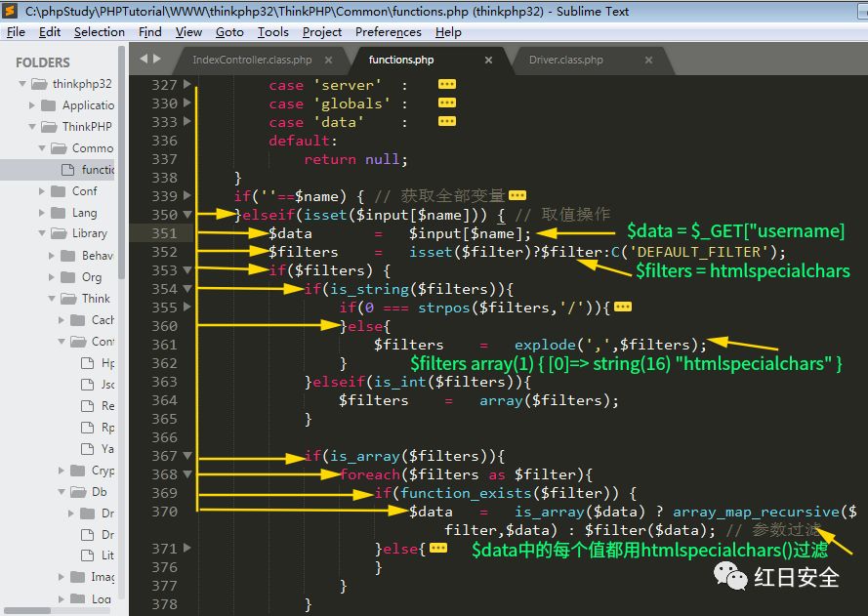
Task: Collapse the Common folder in sidebar
Action: pos(42,148)
